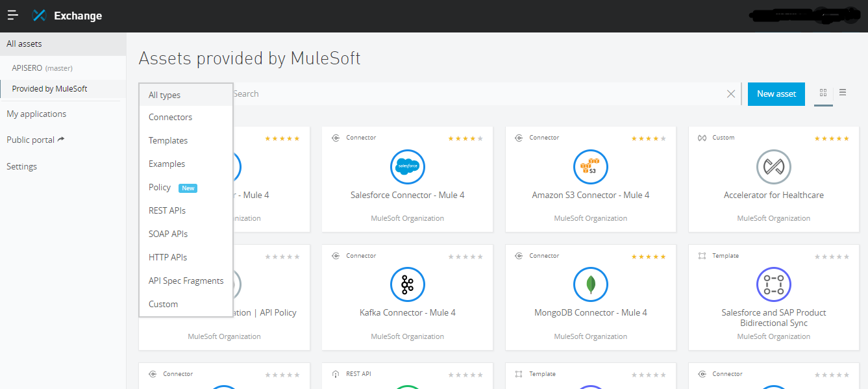Image resolution: width=868 pixels, height=389 pixels.
Task: Filter by Examples type
Action: [x=186, y=164]
